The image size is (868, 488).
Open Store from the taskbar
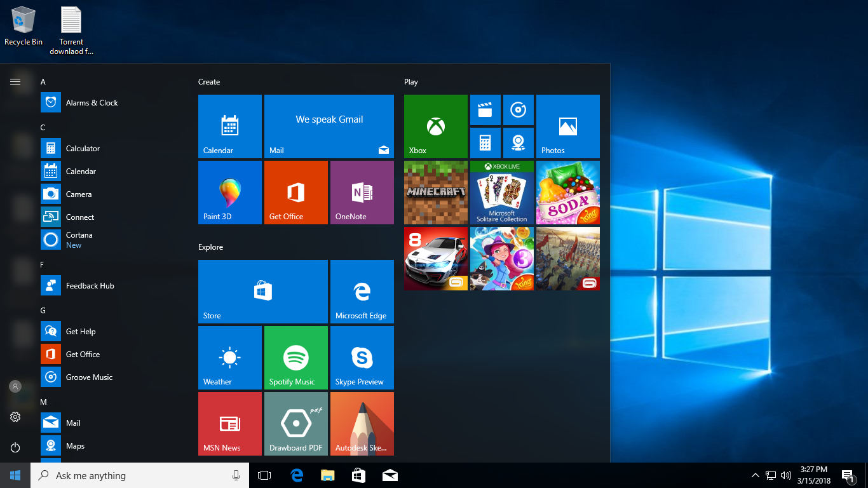click(x=359, y=475)
